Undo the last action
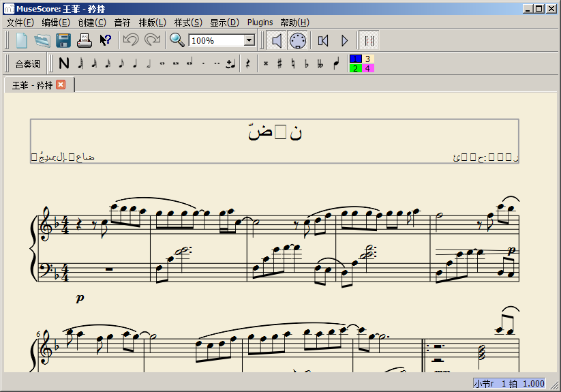 click(131, 40)
